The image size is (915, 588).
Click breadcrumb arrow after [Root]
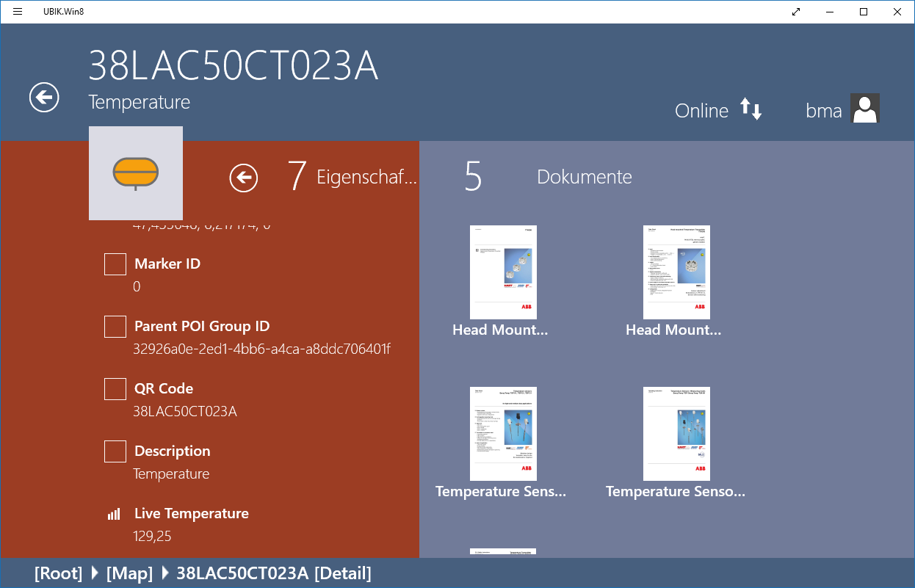pos(95,573)
